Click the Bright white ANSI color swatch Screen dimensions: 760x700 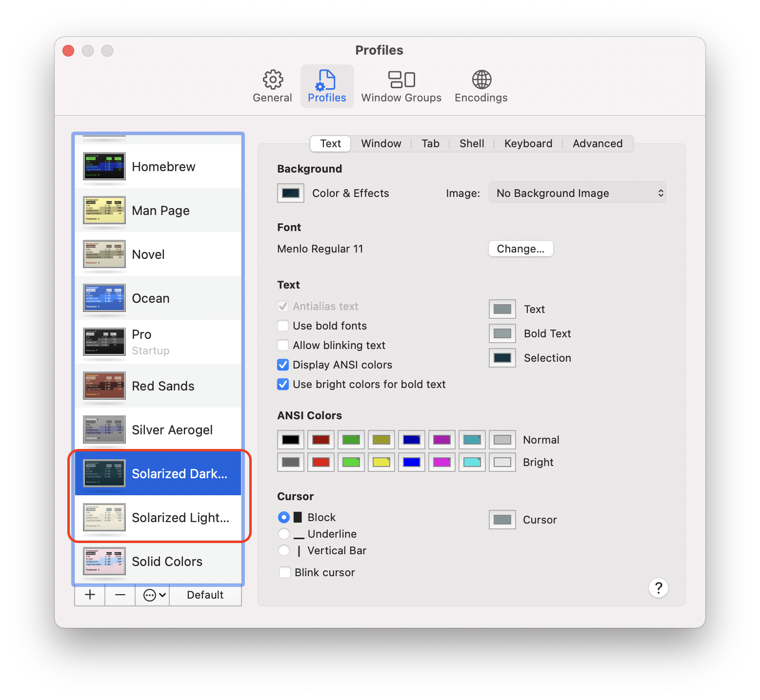[502, 462]
